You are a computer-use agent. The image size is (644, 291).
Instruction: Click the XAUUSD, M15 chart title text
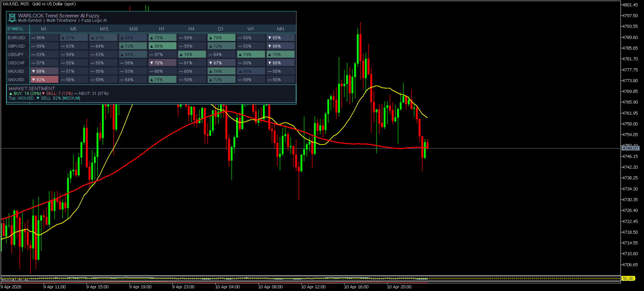tap(39, 4)
